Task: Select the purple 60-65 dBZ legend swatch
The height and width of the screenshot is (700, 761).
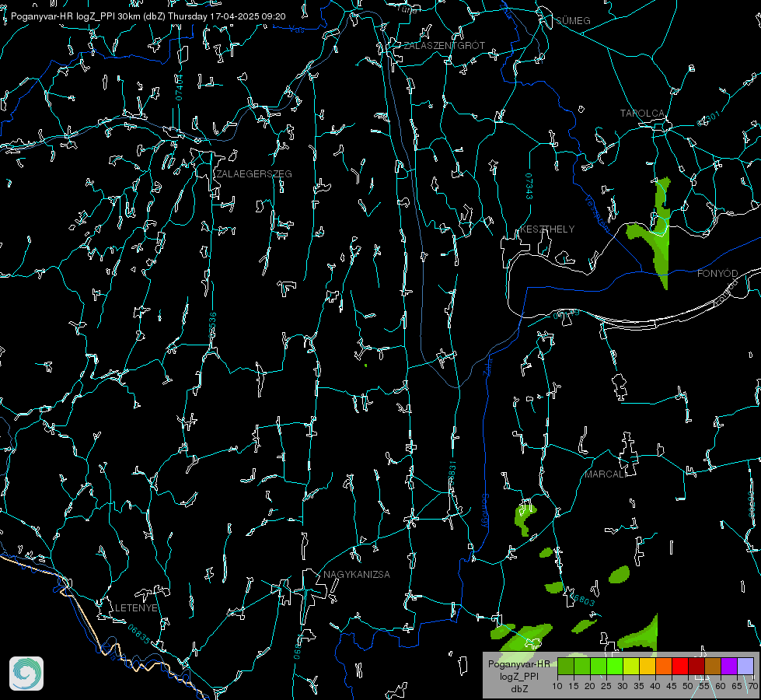Action: (729, 666)
